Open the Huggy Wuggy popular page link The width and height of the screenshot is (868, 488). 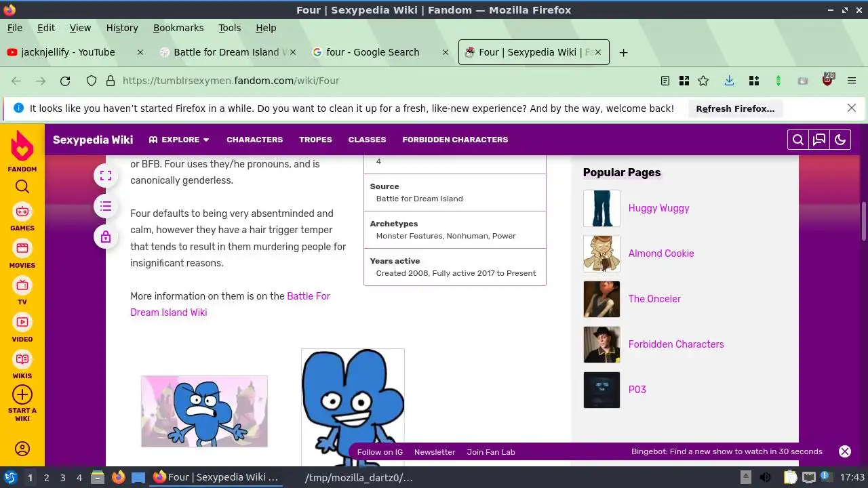[x=658, y=208]
